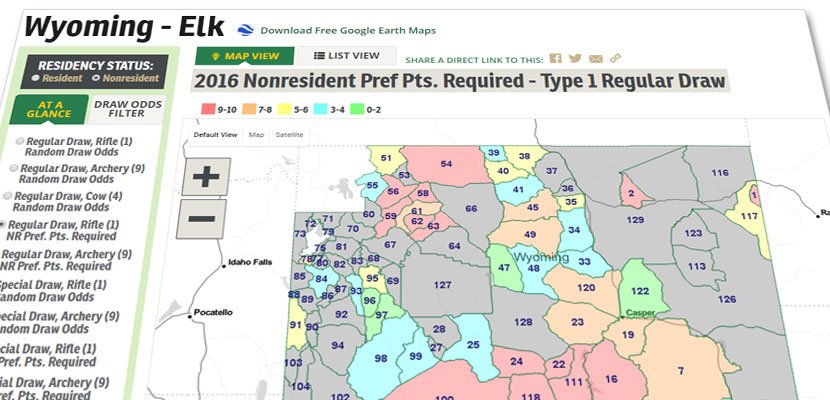Click the red 9-10 legend swatch

208,110
